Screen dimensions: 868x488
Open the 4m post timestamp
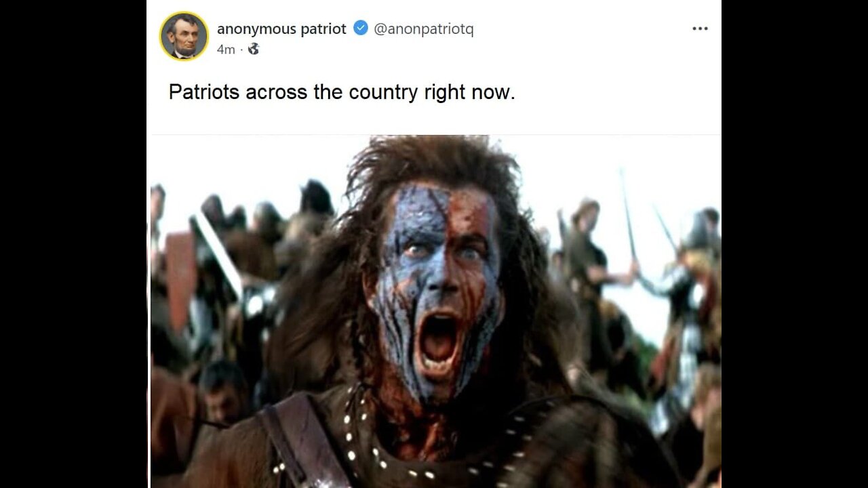tap(226, 49)
